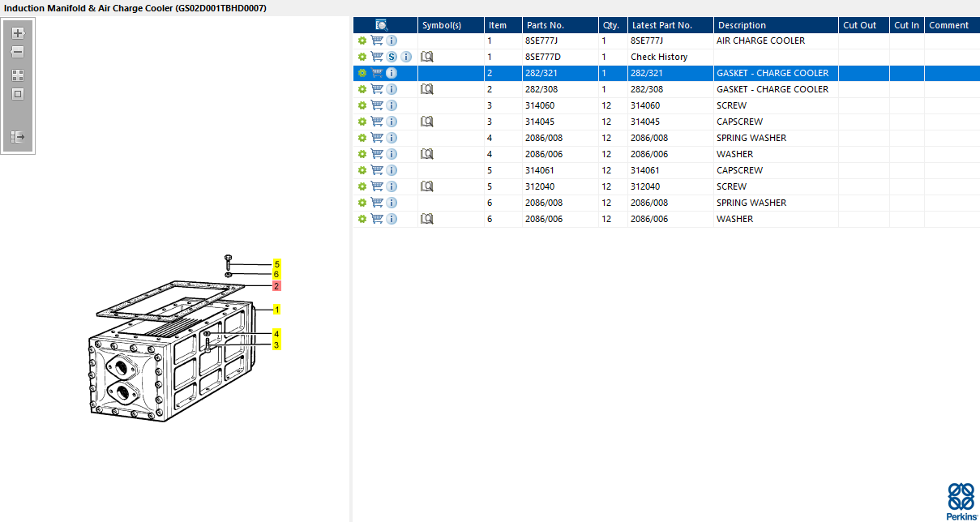The image size is (980, 522).
Task: Open the symbol icon for 8SE777D
Action: pos(427,57)
